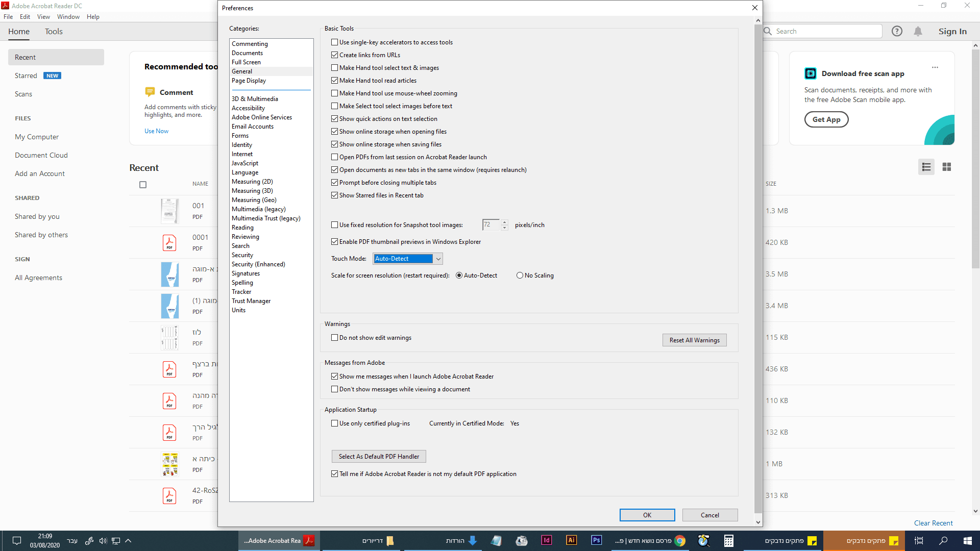Select Security category in list
This screenshot has width=980, height=551.
(242, 255)
